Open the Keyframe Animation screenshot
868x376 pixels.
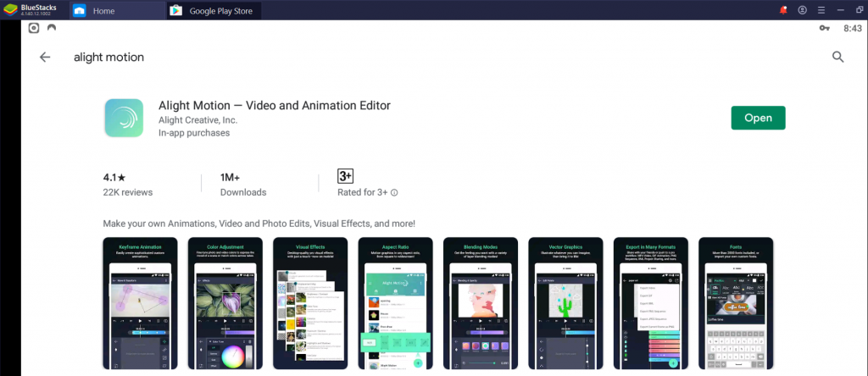point(140,303)
